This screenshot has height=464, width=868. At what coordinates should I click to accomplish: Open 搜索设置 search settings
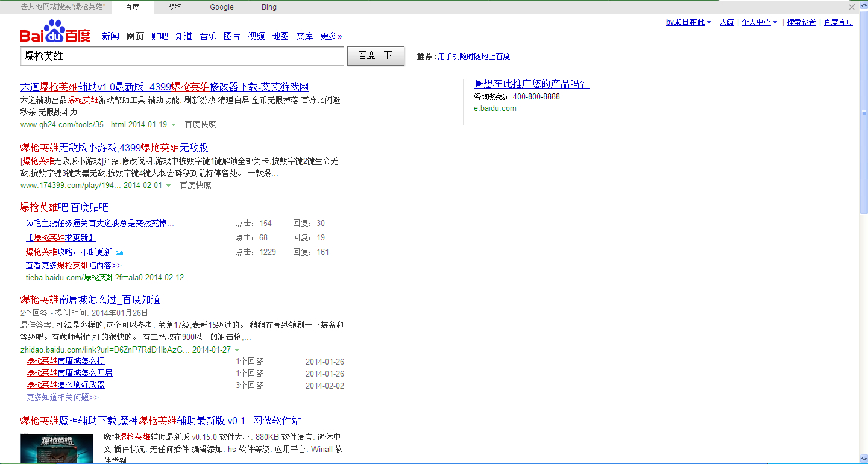click(801, 22)
